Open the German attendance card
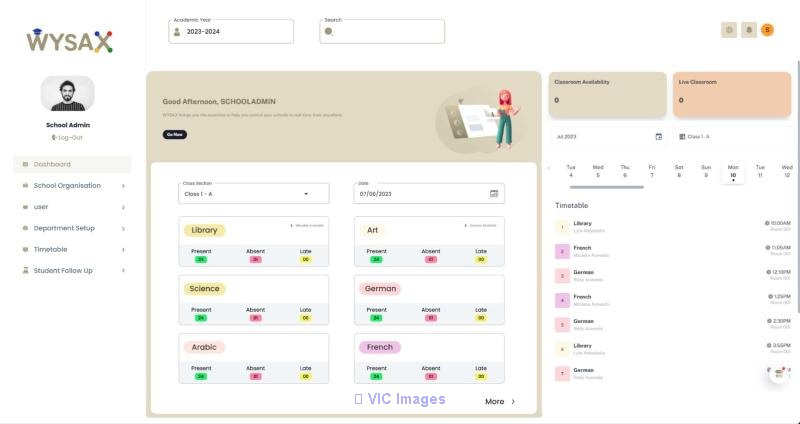800x424 pixels. 429,300
